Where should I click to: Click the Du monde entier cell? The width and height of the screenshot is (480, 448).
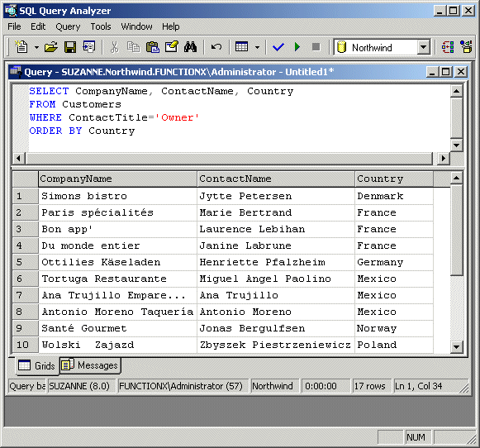[x=118, y=245]
